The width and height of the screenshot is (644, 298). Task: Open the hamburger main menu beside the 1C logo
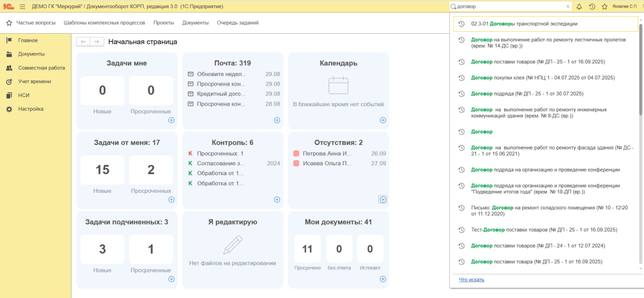pyautogui.click(x=22, y=7)
